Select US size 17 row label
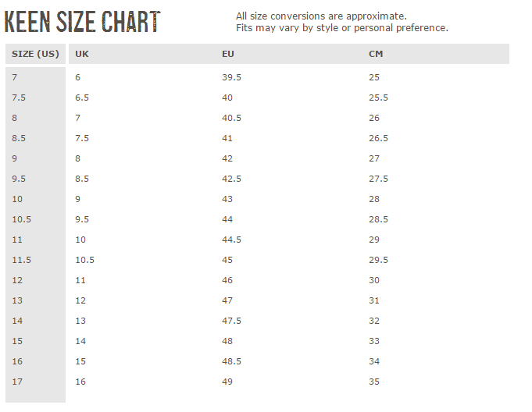This screenshot has width=532, height=412. coord(17,382)
